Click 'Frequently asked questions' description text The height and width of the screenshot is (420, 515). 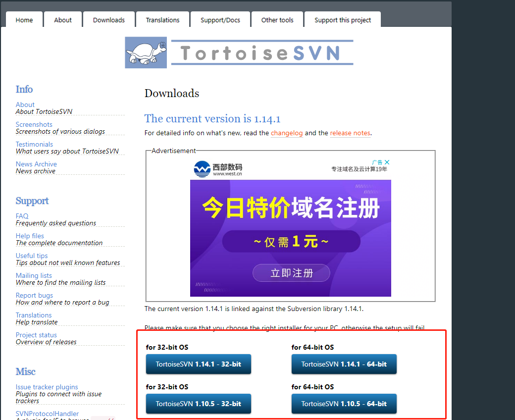click(56, 223)
